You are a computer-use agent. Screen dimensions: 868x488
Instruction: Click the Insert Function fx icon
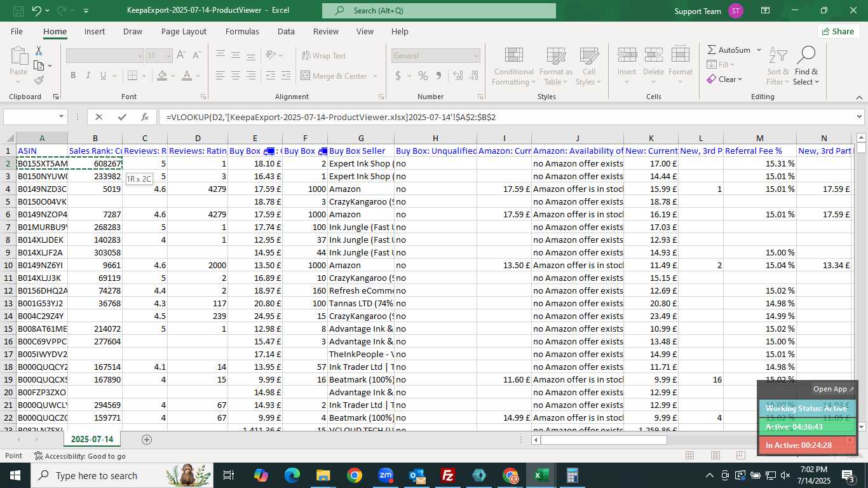[x=145, y=117]
